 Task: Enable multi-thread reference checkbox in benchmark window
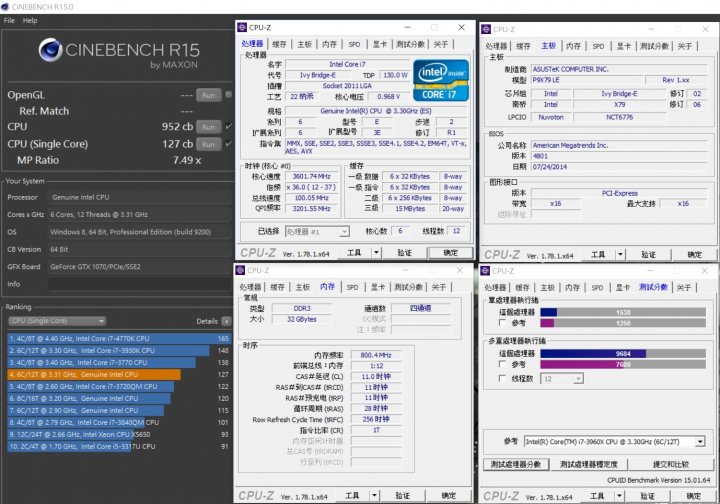pyautogui.click(x=502, y=364)
